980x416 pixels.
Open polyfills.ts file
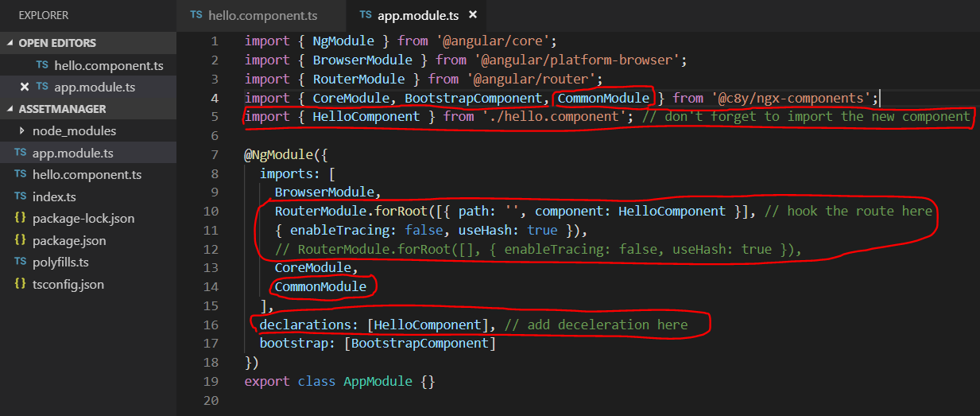coord(60,262)
